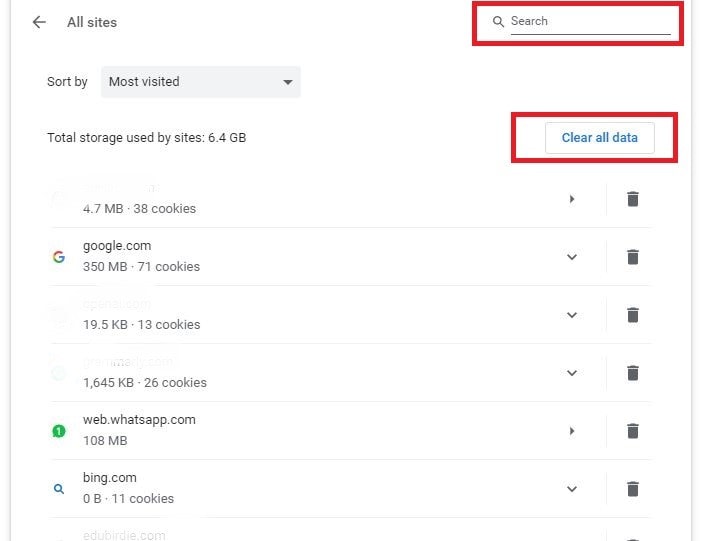This screenshot has height=541, width=710.
Task: Delete web.whatsapp.com site data
Action: pyautogui.click(x=633, y=431)
